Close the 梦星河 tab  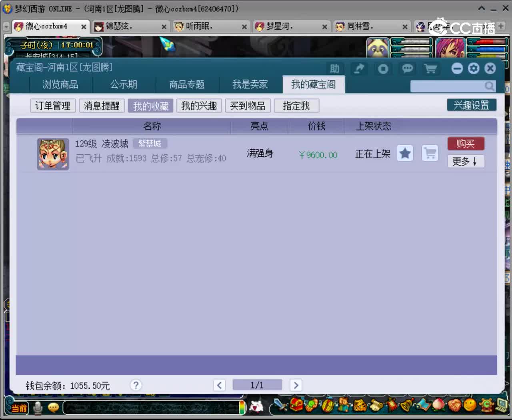coord(325,27)
